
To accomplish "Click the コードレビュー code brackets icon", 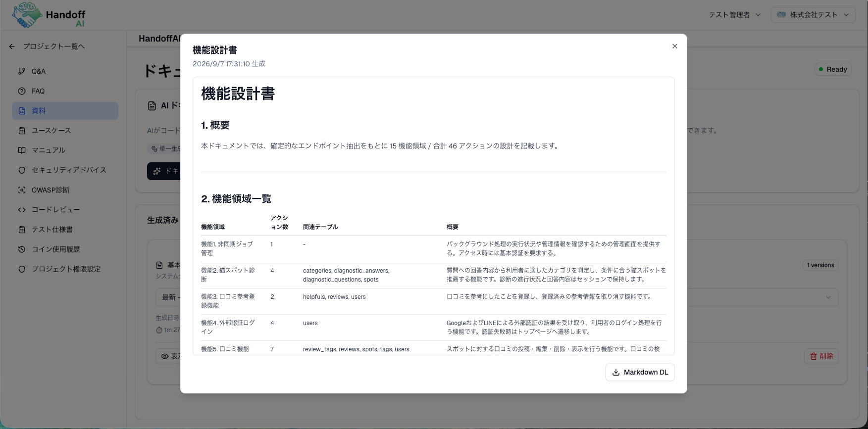I will pyautogui.click(x=22, y=210).
